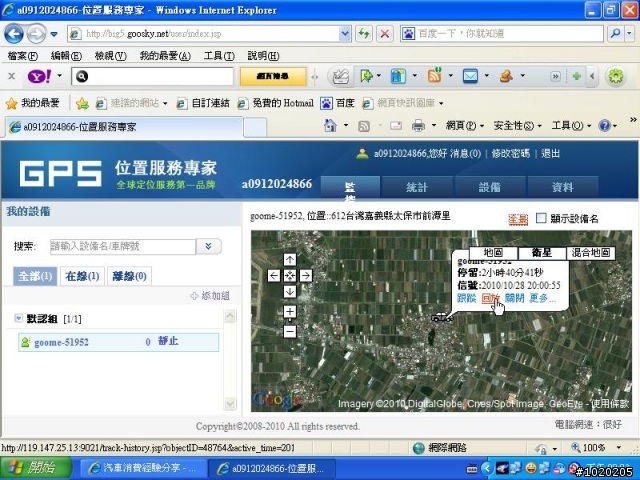
Task: Switch map view to 地圖
Action: tap(493, 253)
